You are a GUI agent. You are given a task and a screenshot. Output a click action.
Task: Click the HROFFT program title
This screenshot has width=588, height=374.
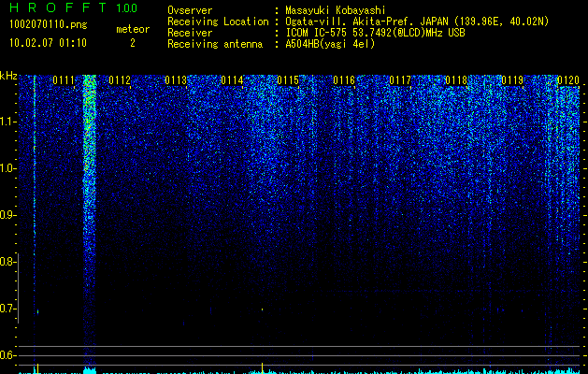(x=59, y=7)
